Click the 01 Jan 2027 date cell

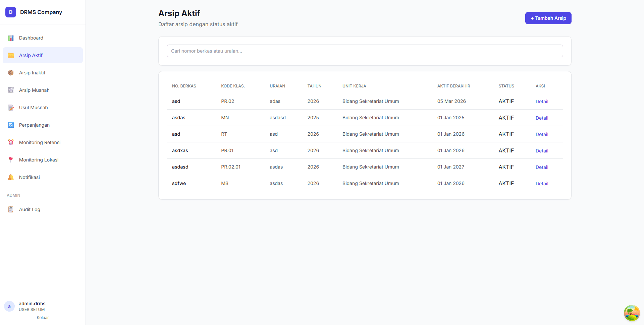pos(451,167)
